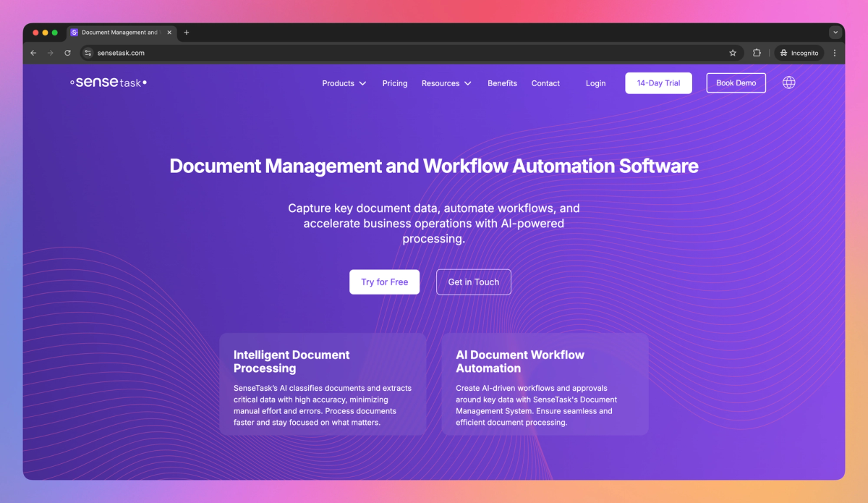
Task: Click the main headline Document Management and Workflow
Action: tap(434, 166)
